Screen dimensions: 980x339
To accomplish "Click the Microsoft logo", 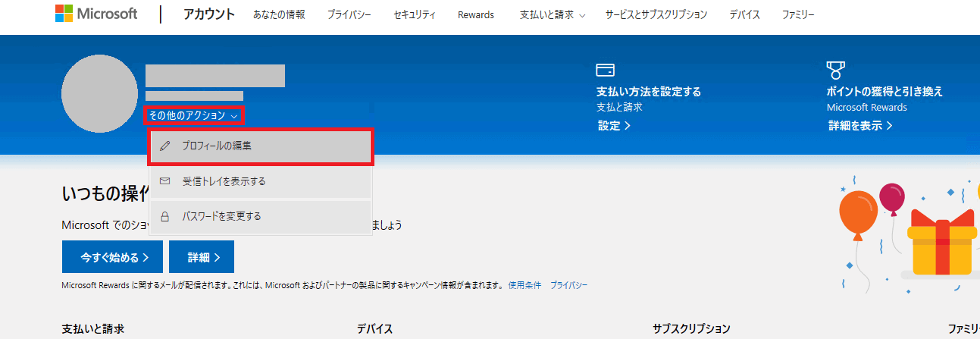I will point(96,14).
